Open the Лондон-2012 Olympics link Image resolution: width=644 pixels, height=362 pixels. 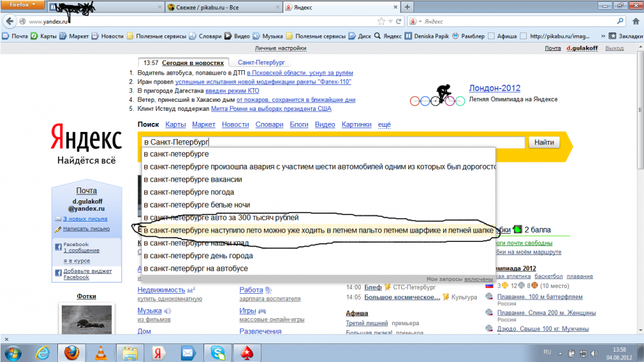495,88
